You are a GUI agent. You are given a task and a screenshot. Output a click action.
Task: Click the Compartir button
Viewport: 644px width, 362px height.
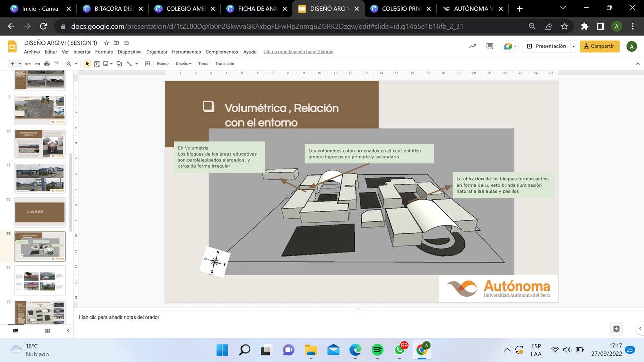tap(599, 46)
